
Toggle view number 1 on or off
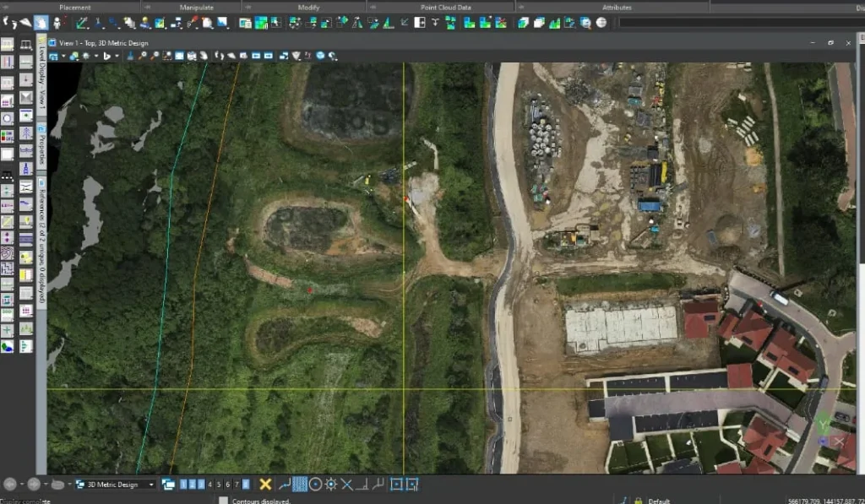click(182, 484)
